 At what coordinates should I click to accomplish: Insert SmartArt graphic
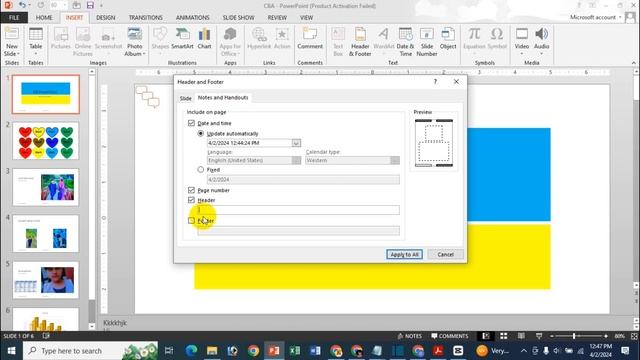(x=182, y=39)
